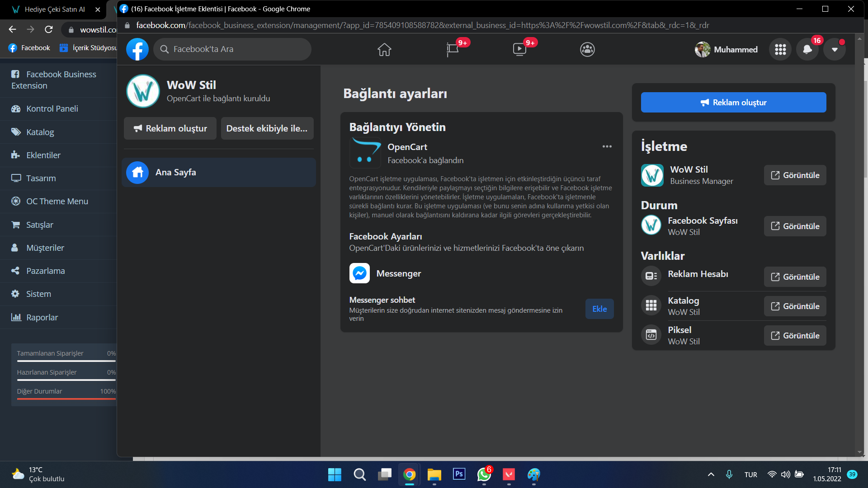View the Reklam Hesabı
This screenshot has height=488, width=868.
[x=795, y=277]
